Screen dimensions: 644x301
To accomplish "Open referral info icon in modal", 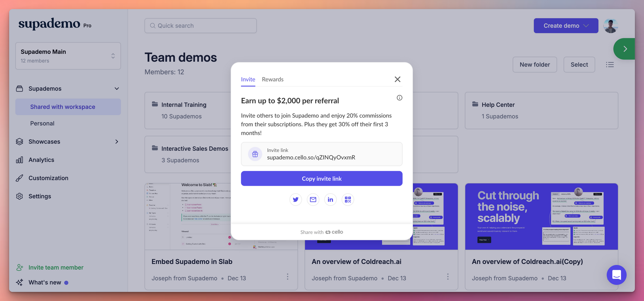I will coord(399,98).
